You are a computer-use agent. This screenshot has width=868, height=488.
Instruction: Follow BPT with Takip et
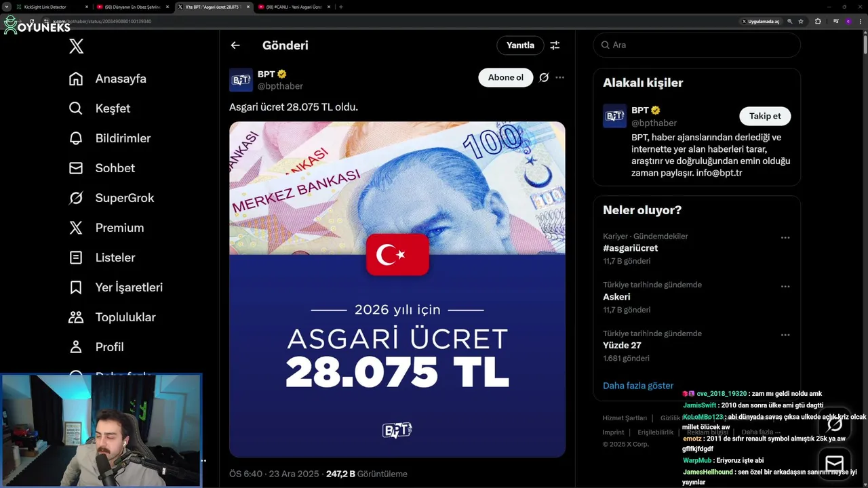[x=765, y=116]
